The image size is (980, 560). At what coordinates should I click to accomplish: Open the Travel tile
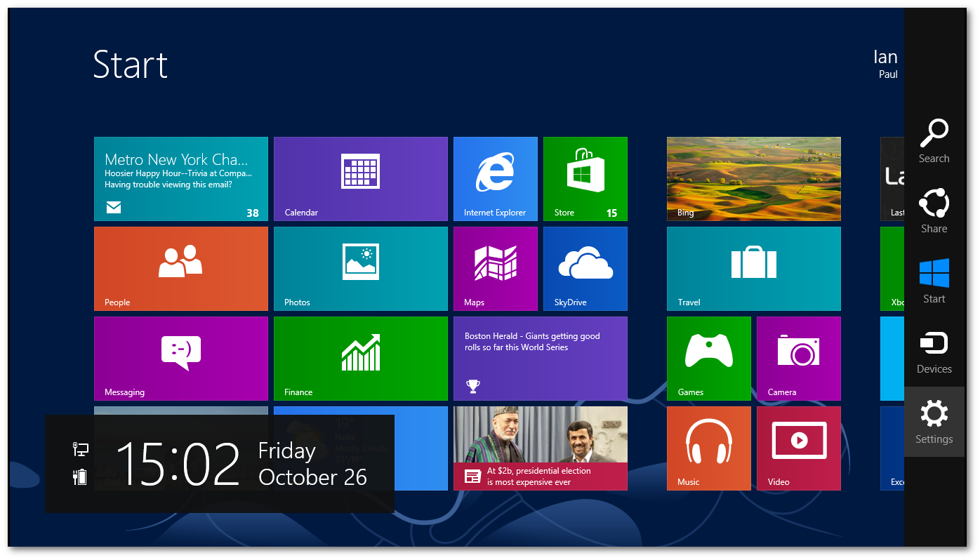coord(754,269)
